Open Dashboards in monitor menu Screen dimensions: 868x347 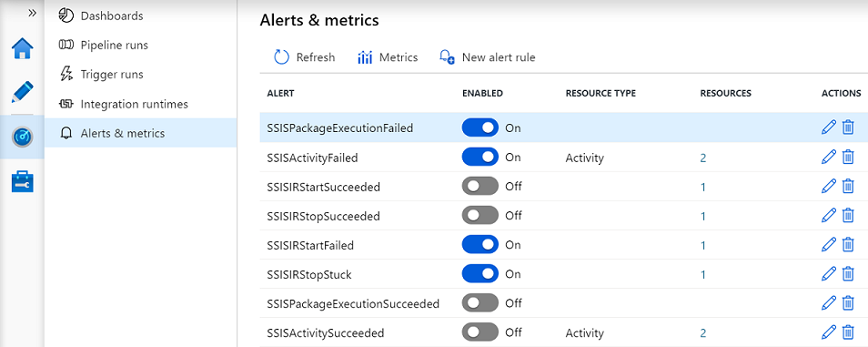pos(141,16)
